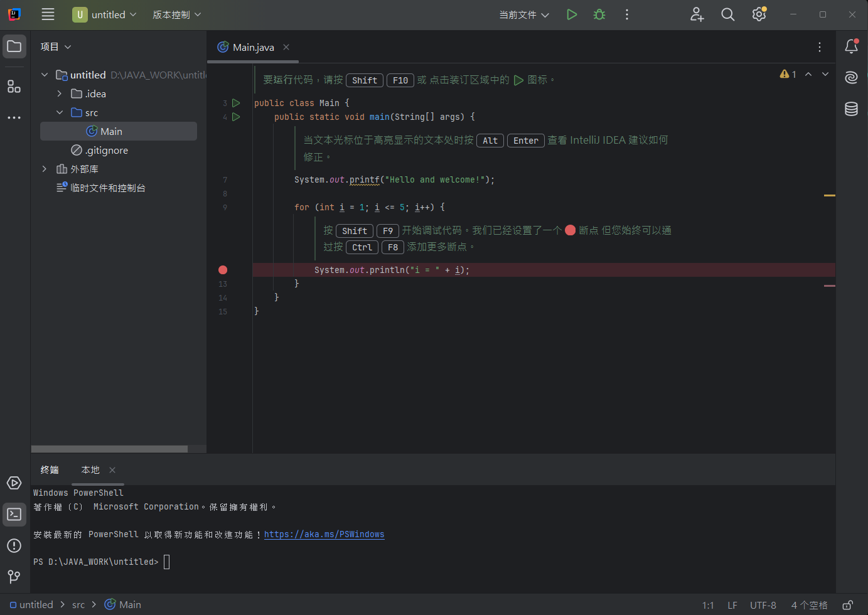
Task: Select the Main.java editor tab
Action: (253, 47)
